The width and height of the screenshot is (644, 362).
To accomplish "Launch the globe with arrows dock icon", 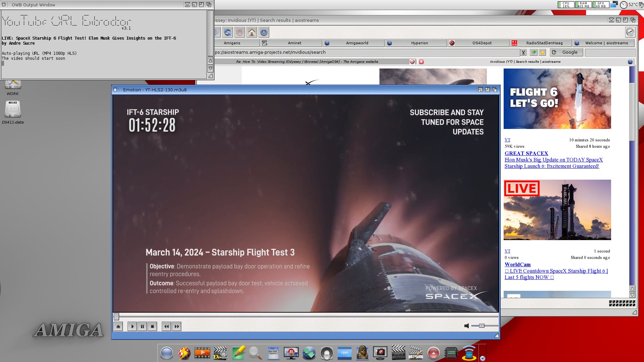I will pyautogui.click(x=309, y=353).
